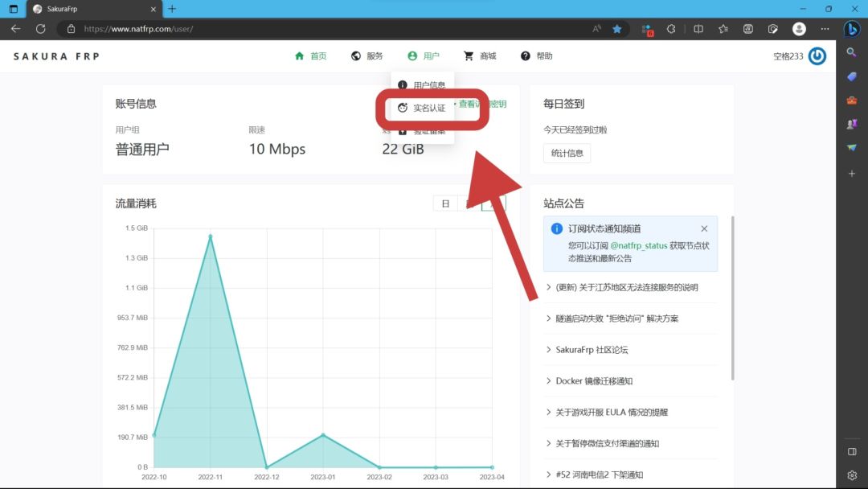Switch traffic chart to 日 view
The image size is (868, 489).
tap(445, 203)
